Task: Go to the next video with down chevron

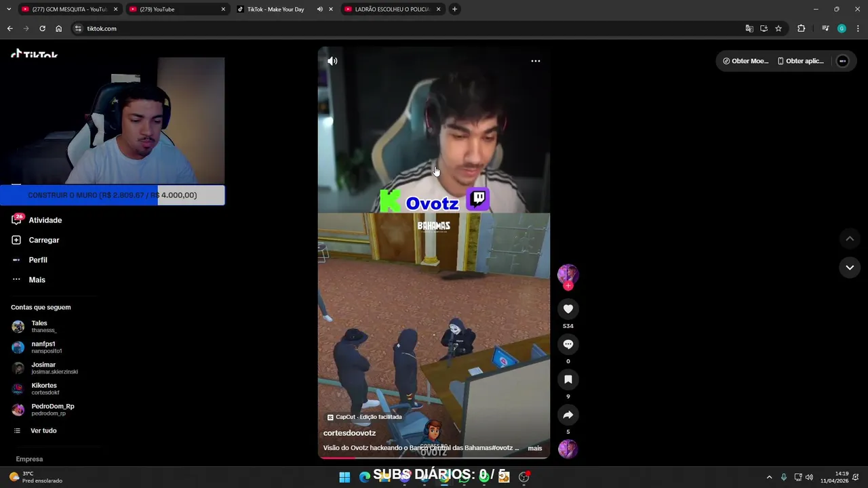Action: (x=850, y=268)
